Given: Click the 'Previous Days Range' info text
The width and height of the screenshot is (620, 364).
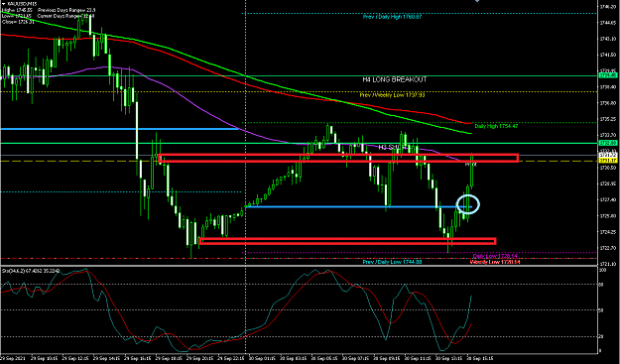Looking at the screenshot, I should coord(66,10).
